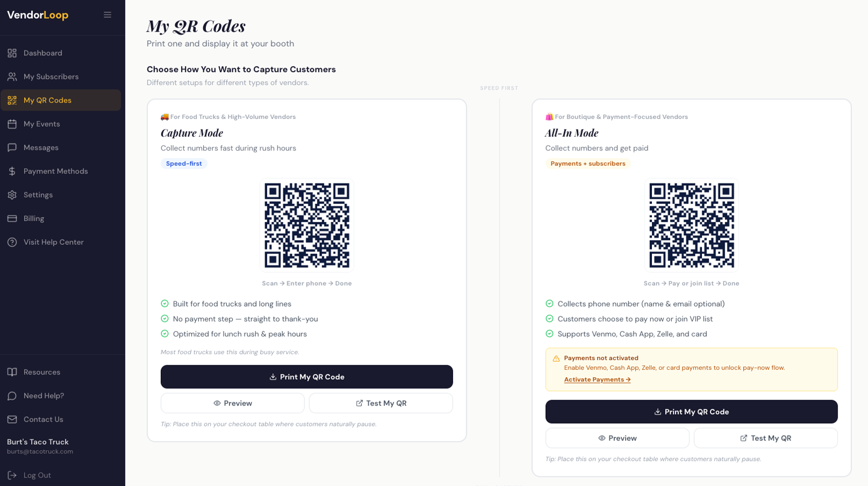
Task: Click the My Events calendar icon
Action: click(12, 124)
